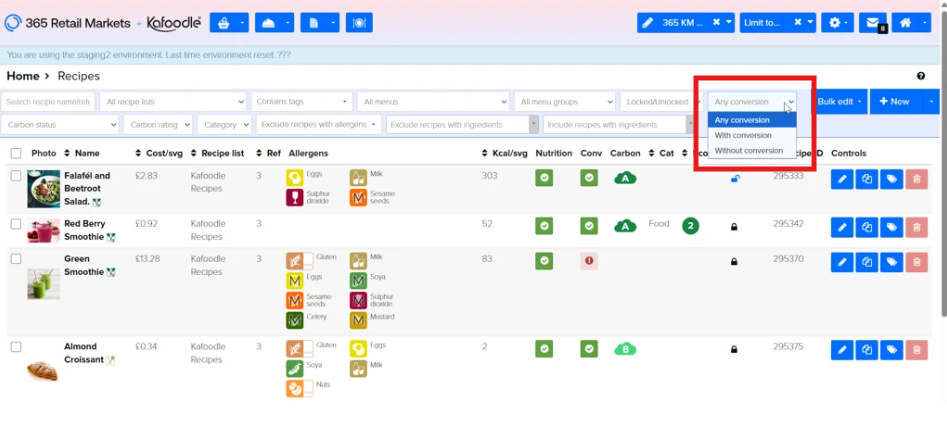Delete the Almond Croissant recipe

(915, 350)
